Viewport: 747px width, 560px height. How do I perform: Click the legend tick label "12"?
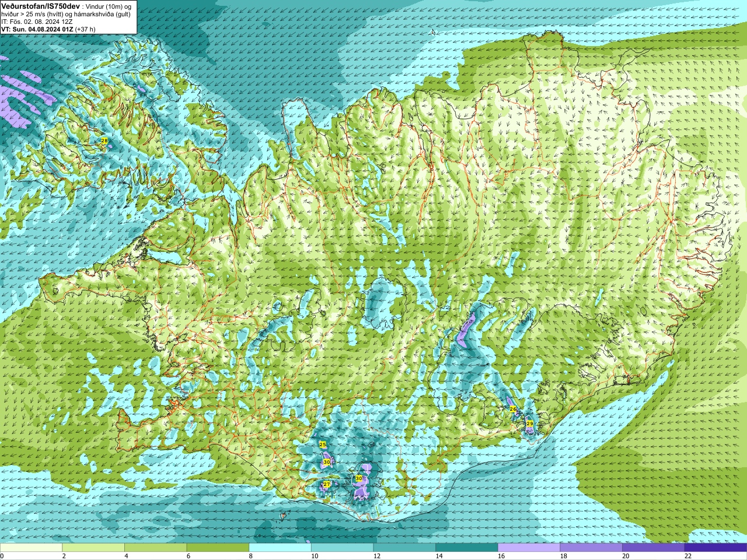[377, 556]
